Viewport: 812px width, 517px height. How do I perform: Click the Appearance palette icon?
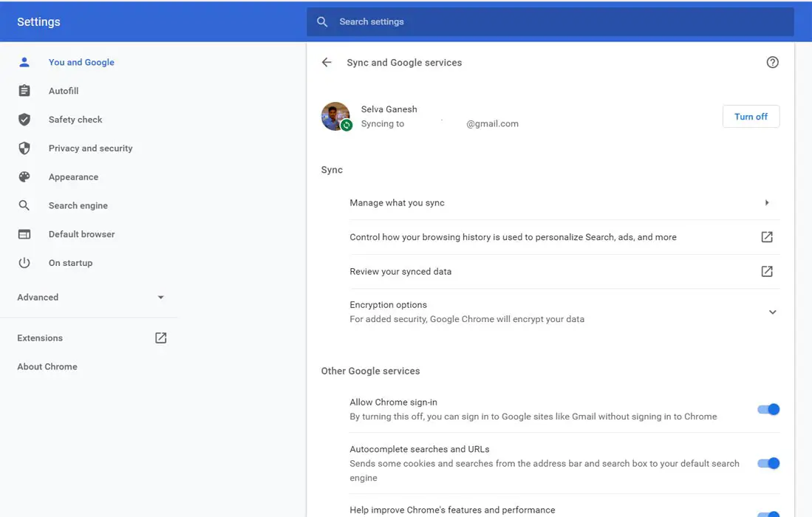coord(24,177)
